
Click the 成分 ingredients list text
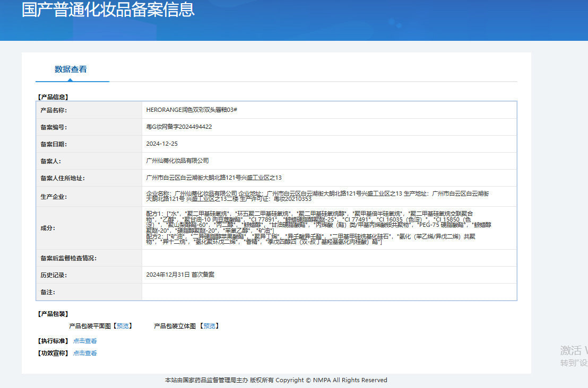317,227
